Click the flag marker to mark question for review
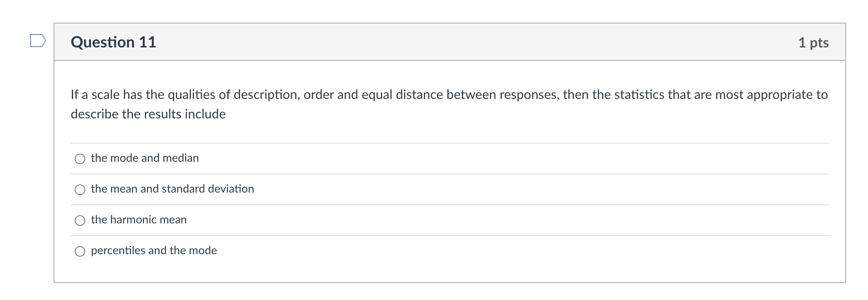Screen dimensions: 868x300 click(x=39, y=40)
